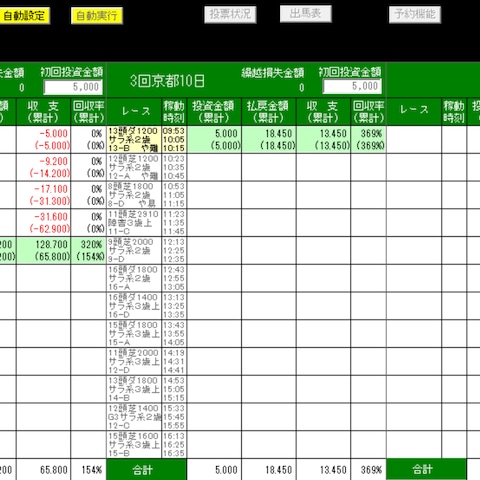The height and width of the screenshot is (480, 480).
Task: Click the 12頭芝1200 race cell
Action: pyautogui.click(x=134, y=167)
